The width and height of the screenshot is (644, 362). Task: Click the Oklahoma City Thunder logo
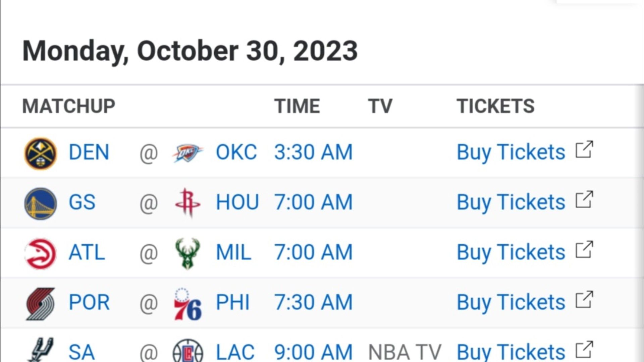pyautogui.click(x=187, y=153)
